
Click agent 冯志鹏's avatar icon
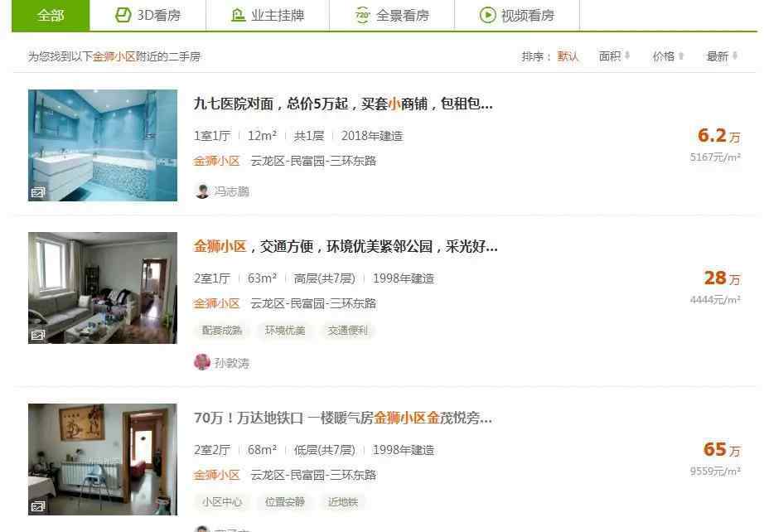tap(201, 191)
